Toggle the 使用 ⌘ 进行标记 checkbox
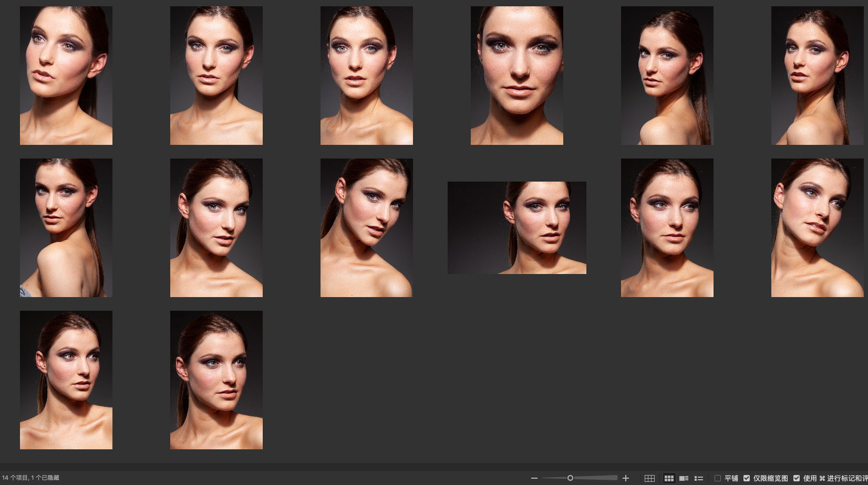Image resolution: width=868 pixels, height=485 pixels. 797,478
